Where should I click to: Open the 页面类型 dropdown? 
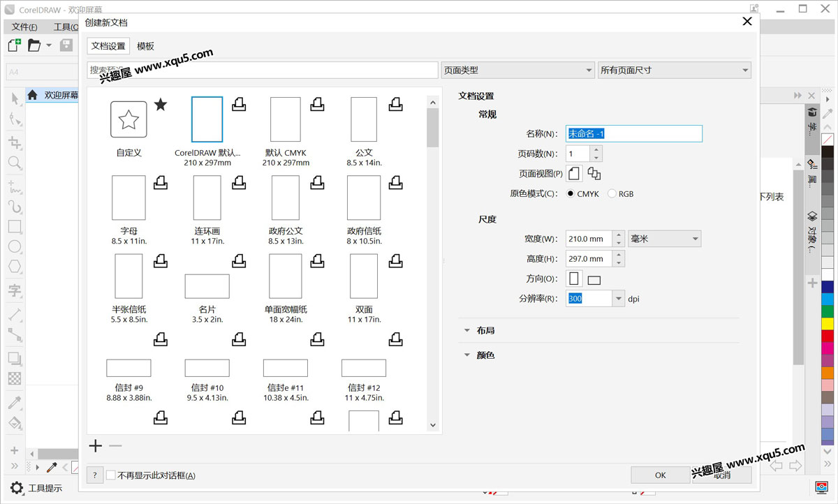(518, 70)
